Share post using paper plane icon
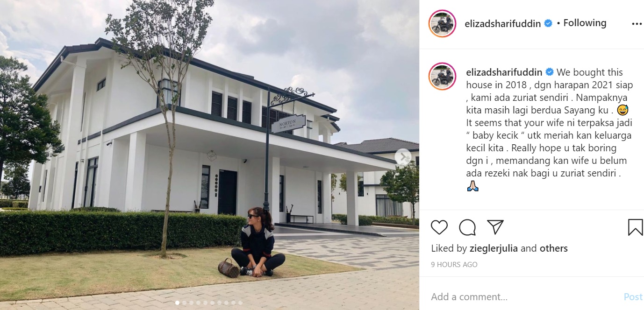This screenshot has width=644, height=310. (495, 227)
